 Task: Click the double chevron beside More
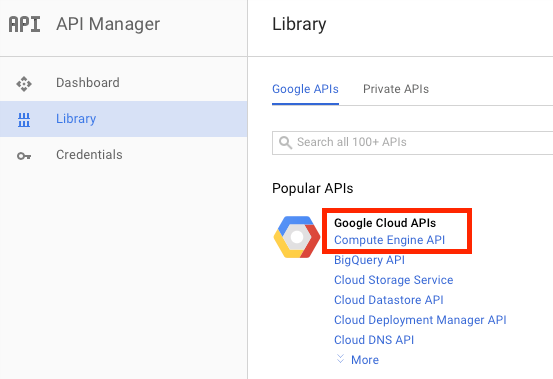click(340, 359)
